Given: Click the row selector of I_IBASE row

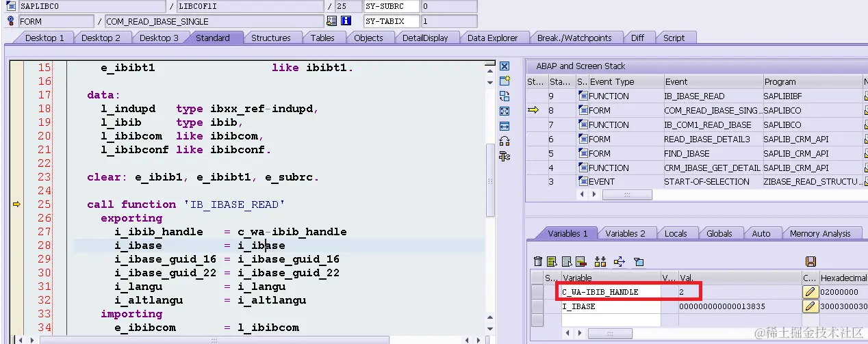Looking at the screenshot, I should [x=537, y=306].
